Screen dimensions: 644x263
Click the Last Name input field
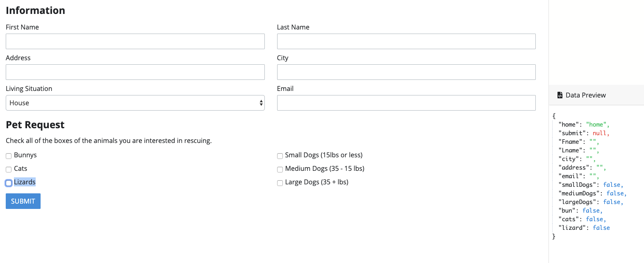click(406, 41)
